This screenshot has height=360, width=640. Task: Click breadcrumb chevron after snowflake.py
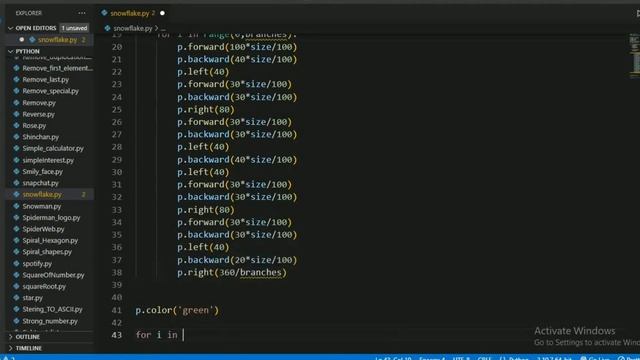pyautogui.click(x=156, y=28)
